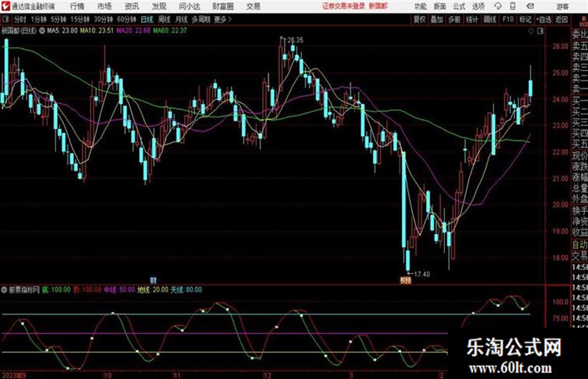588x379 pixels.
Task: Click the 财 marker on the chart
Action: coord(153,280)
